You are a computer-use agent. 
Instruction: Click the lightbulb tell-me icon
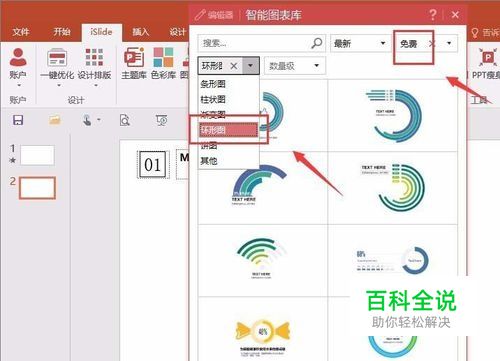(x=475, y=33)
